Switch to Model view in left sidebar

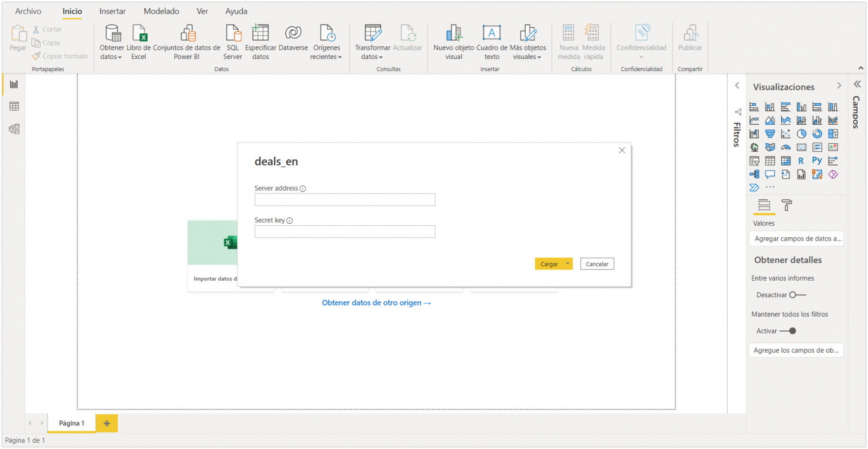click(x=14, y=129)
